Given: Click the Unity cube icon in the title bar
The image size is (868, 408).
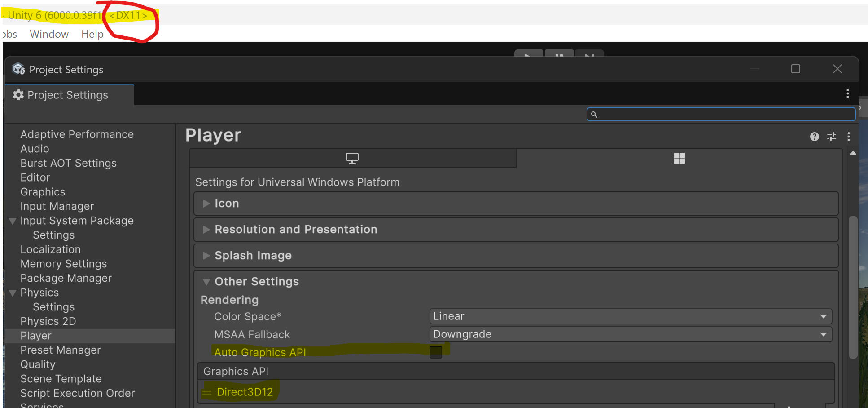Looking at the screenshot, I should (x=18, y=69).
